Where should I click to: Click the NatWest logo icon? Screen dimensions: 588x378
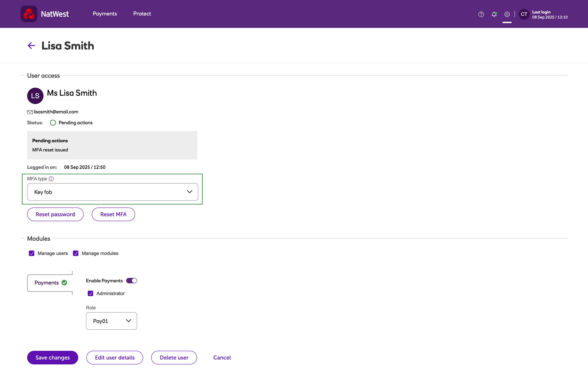pos(29,14)
